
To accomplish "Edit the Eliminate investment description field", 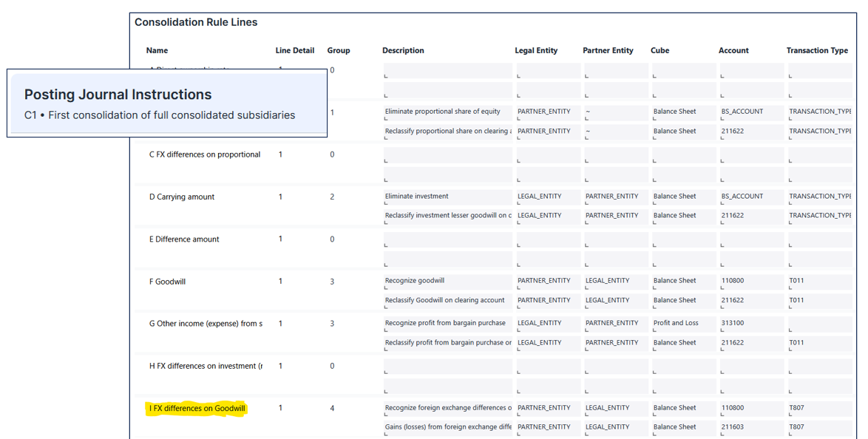I will [x=447, y=197].
